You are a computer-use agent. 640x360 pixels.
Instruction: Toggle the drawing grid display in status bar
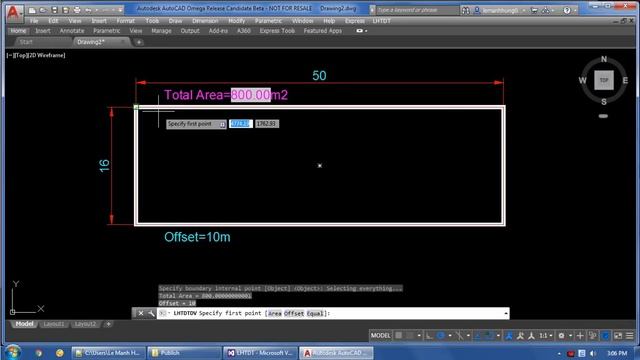pos(399,336)
